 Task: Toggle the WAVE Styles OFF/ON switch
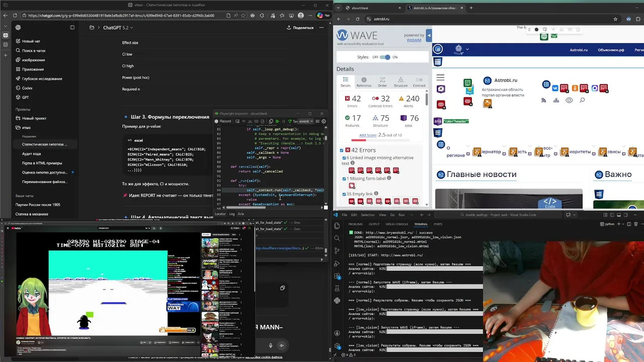(385, 57)
